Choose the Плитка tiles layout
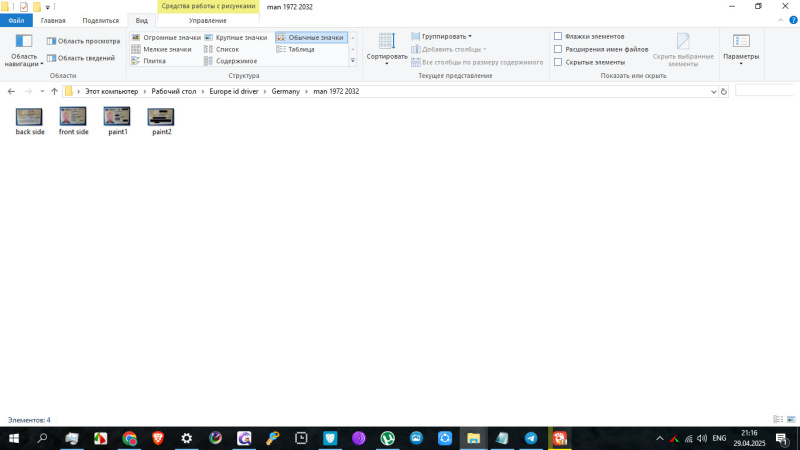 (154, 61)
